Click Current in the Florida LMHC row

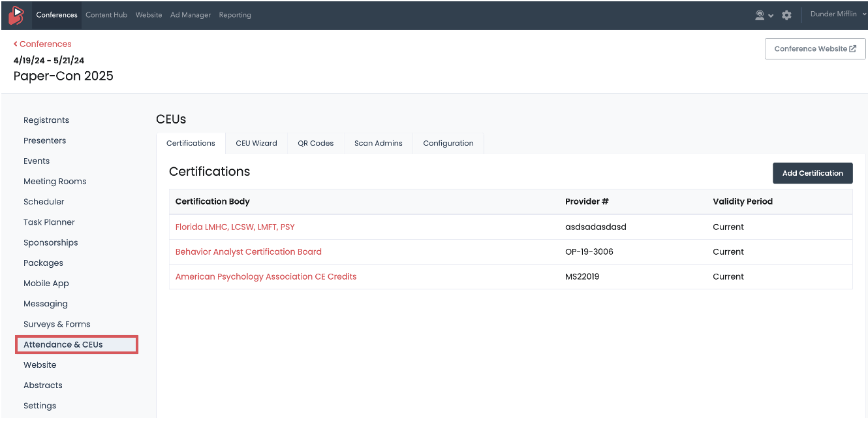coord(728,227)
